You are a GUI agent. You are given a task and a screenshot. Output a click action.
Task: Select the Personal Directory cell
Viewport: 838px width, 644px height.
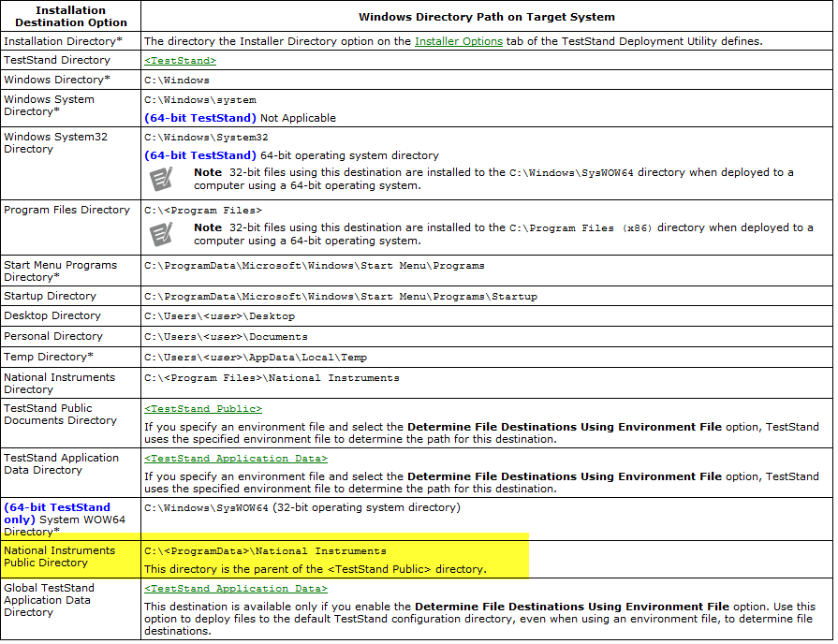(70, 336)
